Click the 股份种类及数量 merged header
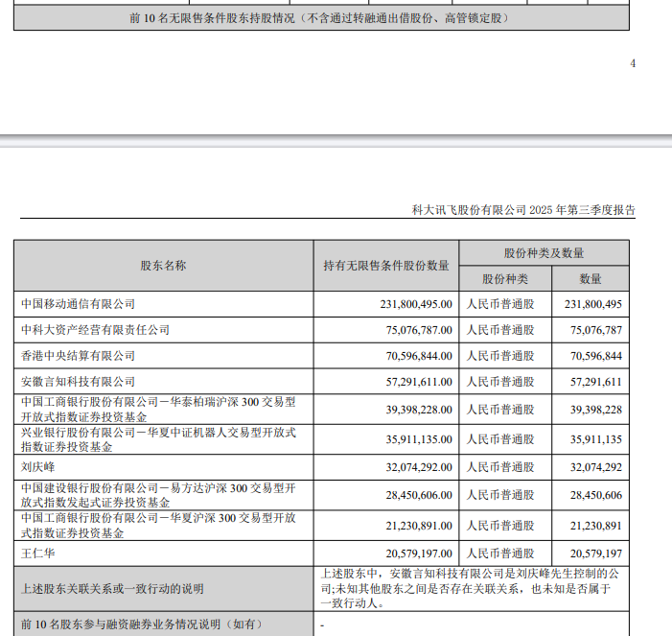 [544, 253]
